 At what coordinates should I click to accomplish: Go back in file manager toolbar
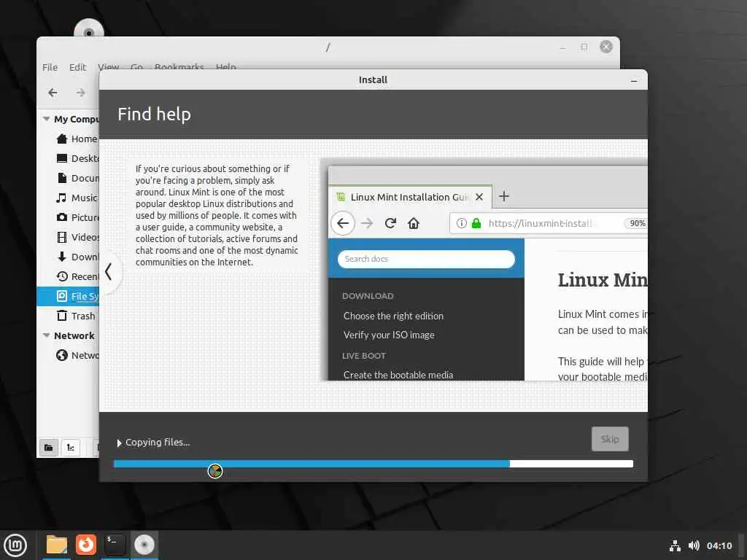(53, 93)
